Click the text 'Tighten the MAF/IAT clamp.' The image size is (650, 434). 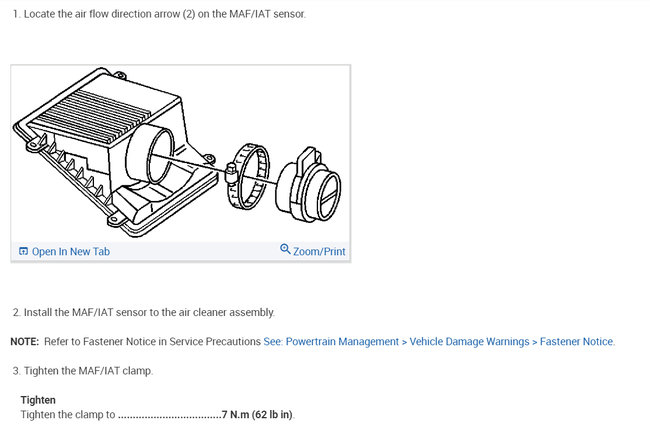(x=88, y=371)
